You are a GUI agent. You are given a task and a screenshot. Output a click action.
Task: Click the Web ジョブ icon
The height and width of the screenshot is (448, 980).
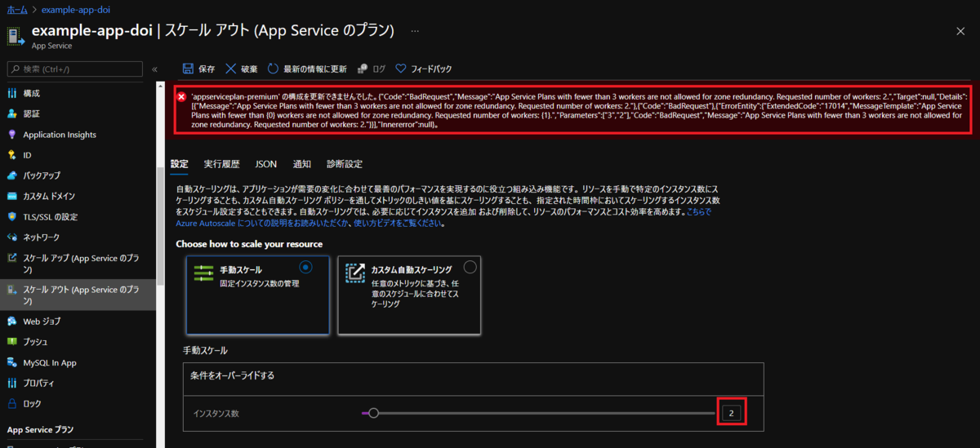click(12, 322)
